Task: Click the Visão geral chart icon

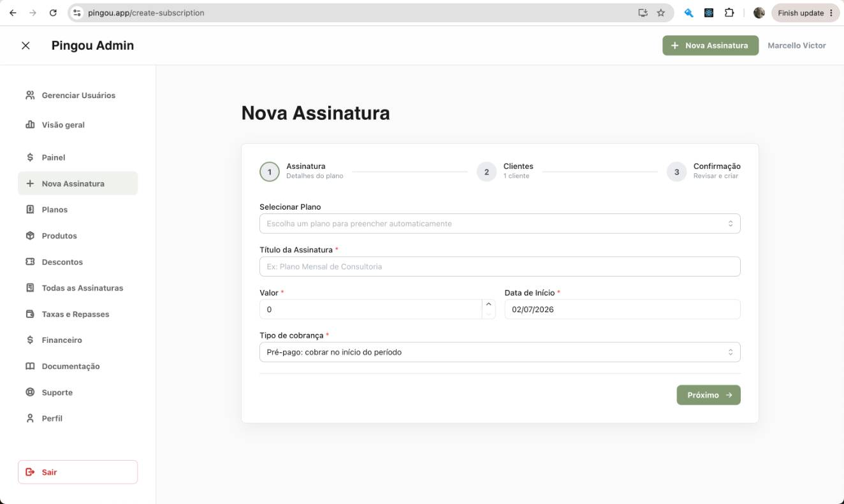Action: (30, 124)
